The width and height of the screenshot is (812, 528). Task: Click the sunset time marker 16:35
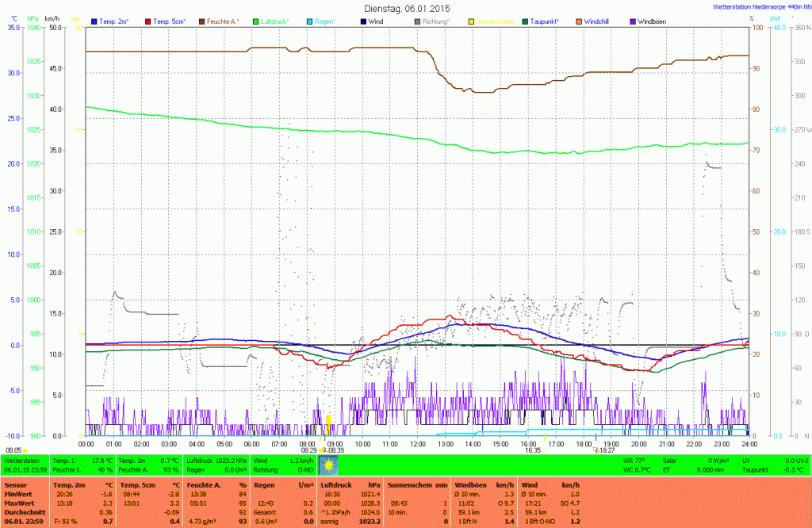tap(532, 450)
